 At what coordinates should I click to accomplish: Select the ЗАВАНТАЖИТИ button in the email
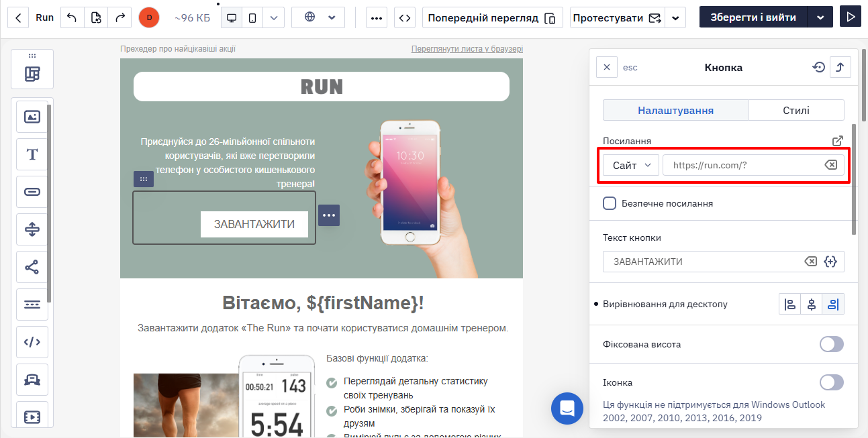pyautogui.click(x=254, y=224)
